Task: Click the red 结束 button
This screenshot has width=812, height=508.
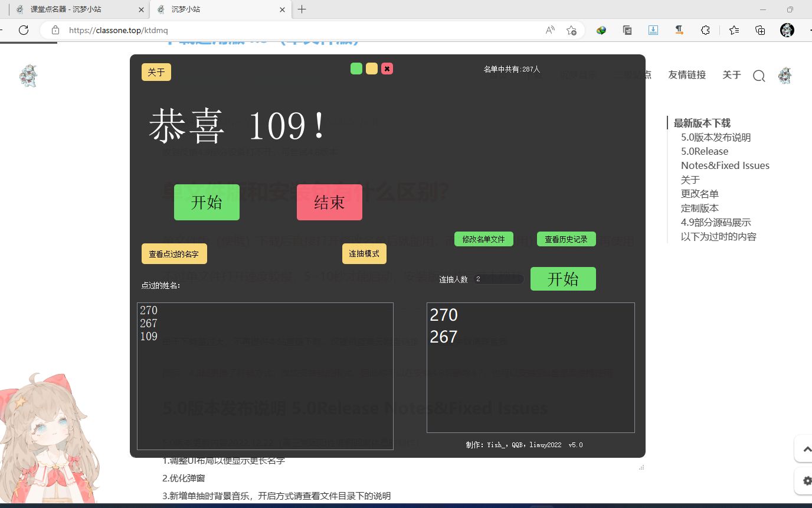Action: [329, 202]
